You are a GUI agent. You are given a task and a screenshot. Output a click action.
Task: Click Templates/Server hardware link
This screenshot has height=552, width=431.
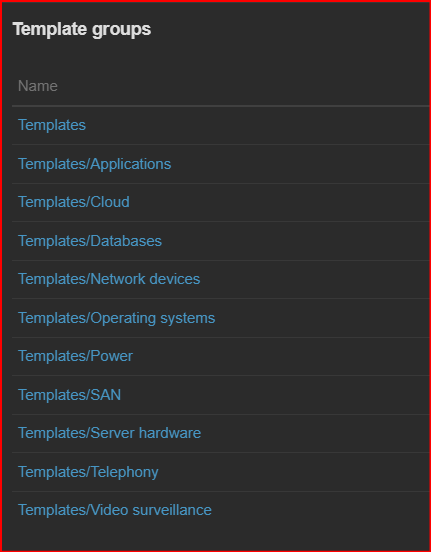pyautogui.click(x=110, y=433)
